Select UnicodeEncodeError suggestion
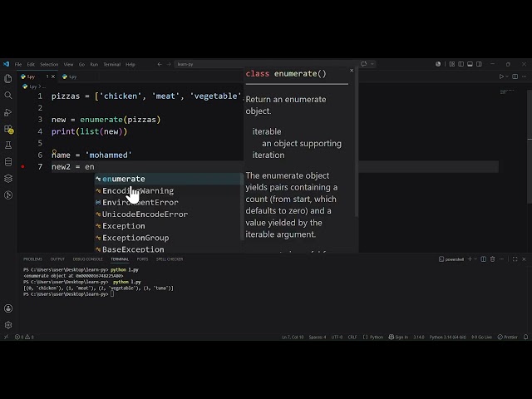The width and height of the screenshot is (532, 399). [168, 214]
